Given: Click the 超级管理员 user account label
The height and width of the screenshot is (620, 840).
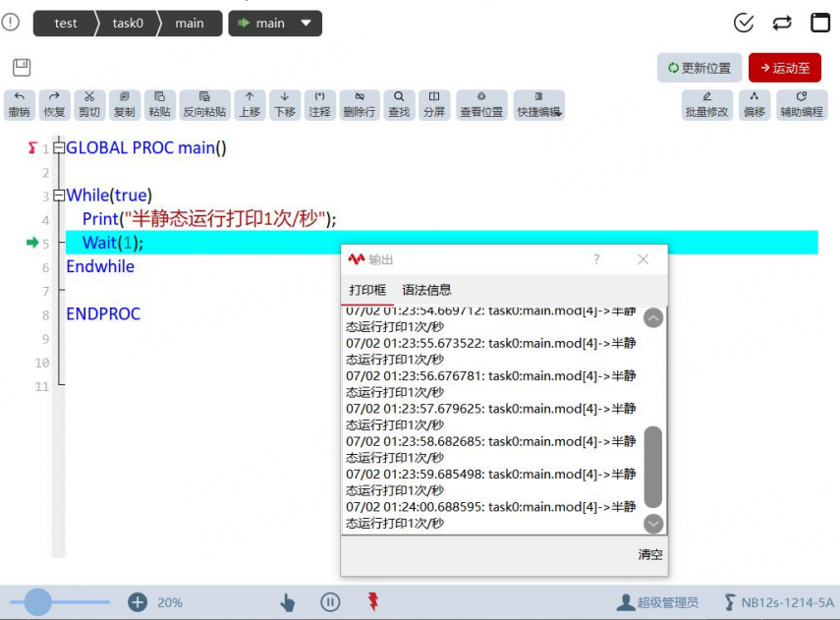Looking at the screenshot, I should pos(657,603).
